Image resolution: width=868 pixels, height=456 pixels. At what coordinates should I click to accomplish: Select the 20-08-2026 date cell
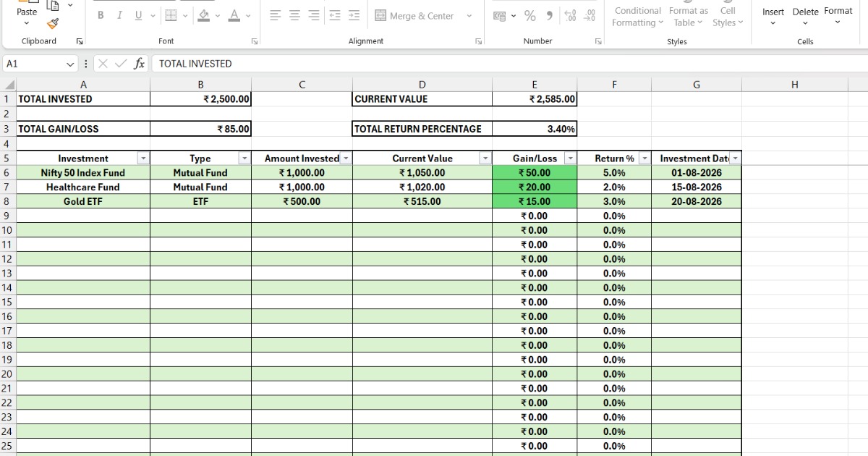(697, 201)
